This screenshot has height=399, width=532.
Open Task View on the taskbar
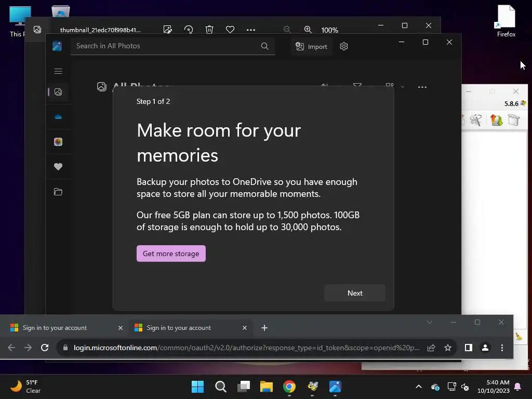click(x=244, y=387)
